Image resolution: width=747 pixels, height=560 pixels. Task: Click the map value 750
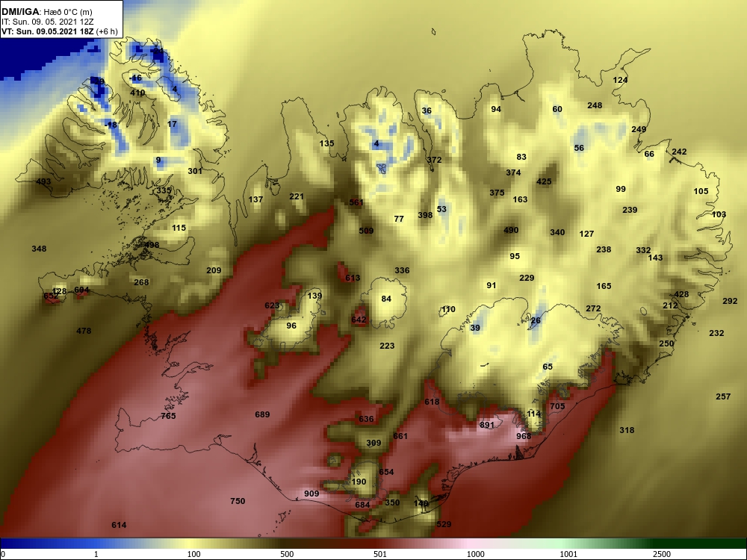[x=238, y=500]
